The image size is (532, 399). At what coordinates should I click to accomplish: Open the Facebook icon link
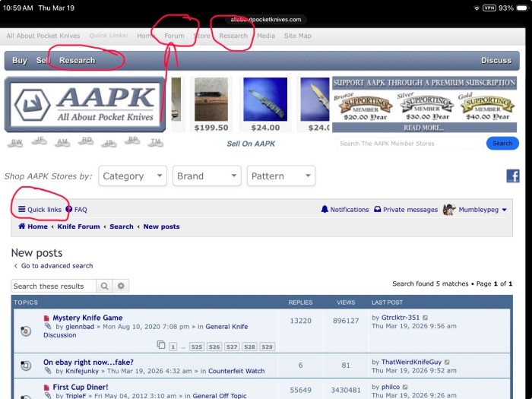(513, 176)
